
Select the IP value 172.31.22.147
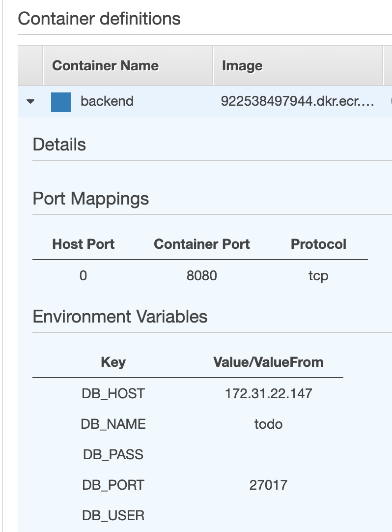(x=268, y=393)
